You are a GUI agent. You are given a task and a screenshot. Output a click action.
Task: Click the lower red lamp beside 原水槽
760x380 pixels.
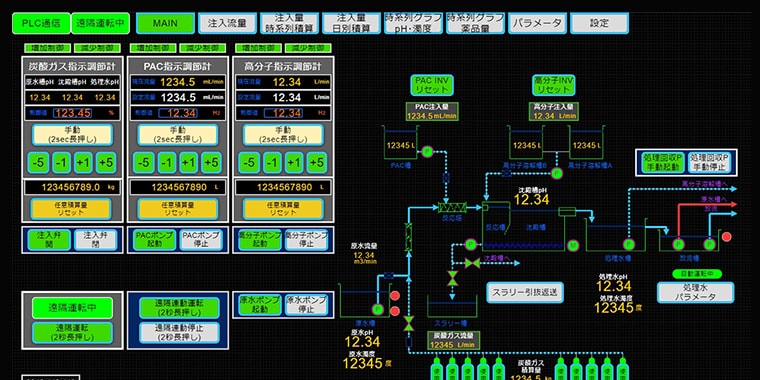click(x=395, y=311)
